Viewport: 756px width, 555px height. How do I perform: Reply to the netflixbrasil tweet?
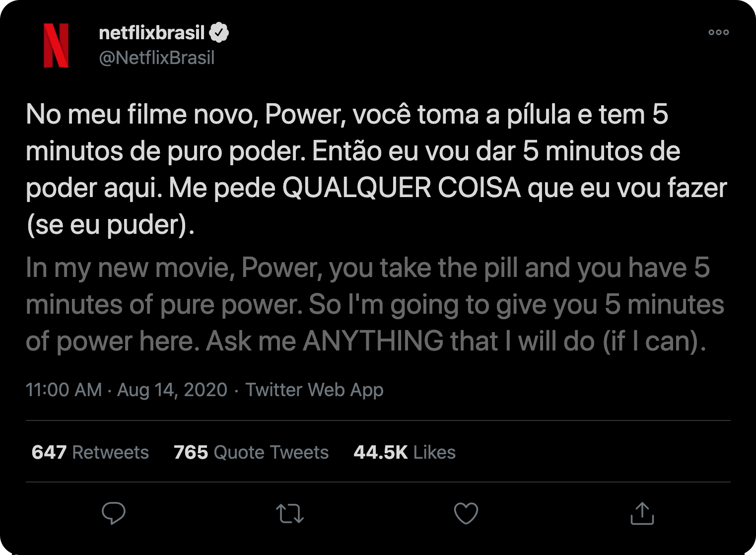113,513
